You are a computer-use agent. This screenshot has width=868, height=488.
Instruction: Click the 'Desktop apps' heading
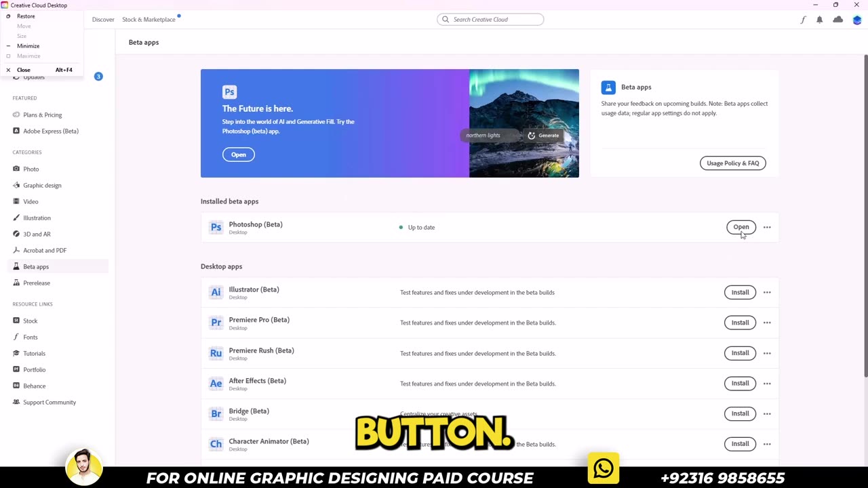click(221, 266)
